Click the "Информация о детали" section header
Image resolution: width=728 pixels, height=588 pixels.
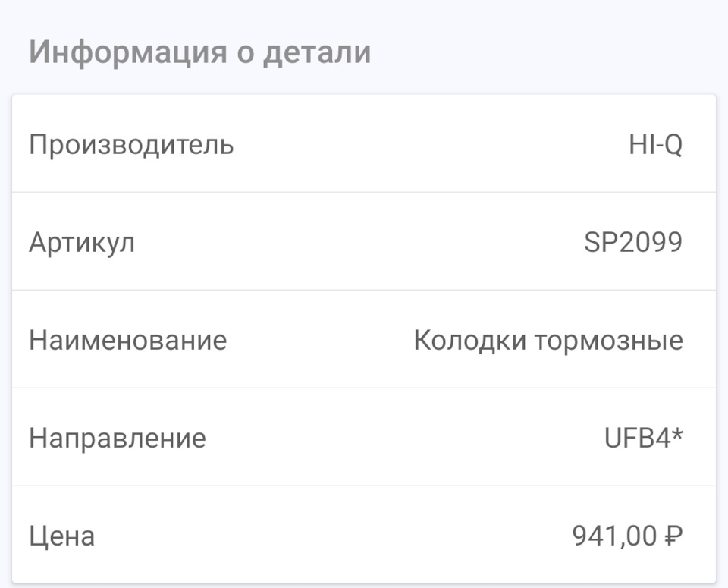click(x=199, y=54)
